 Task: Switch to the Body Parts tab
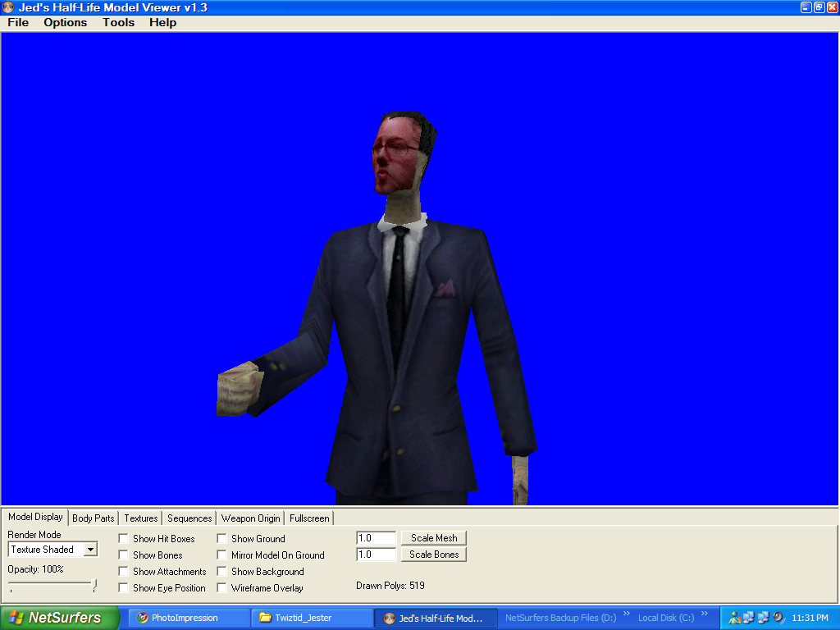click(94, 518)
